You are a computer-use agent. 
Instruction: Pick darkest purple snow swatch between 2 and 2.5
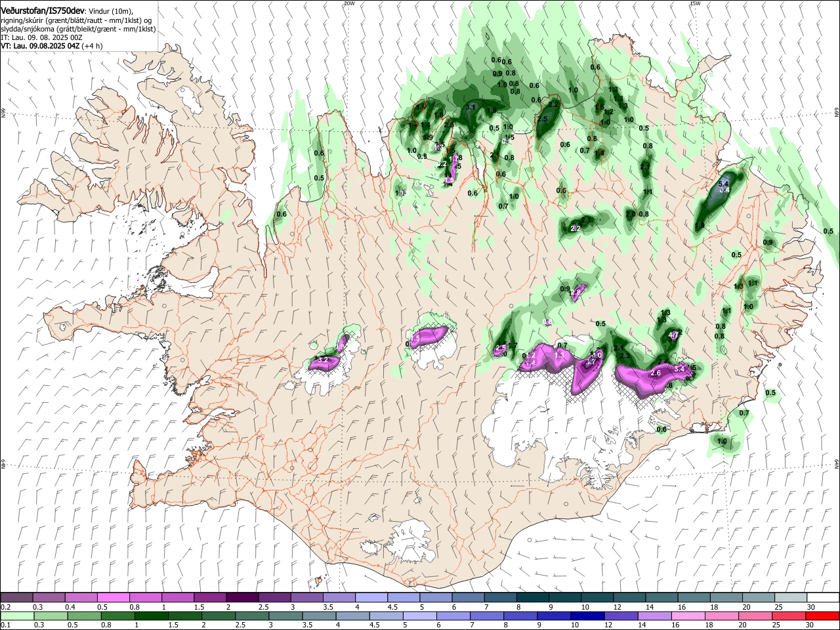pyautogui.click(x=242, y=598)
